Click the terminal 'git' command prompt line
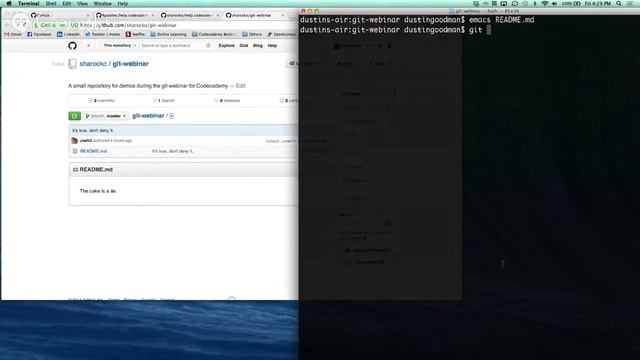Screen dimensions: 640x360 [x=396, y=30]
